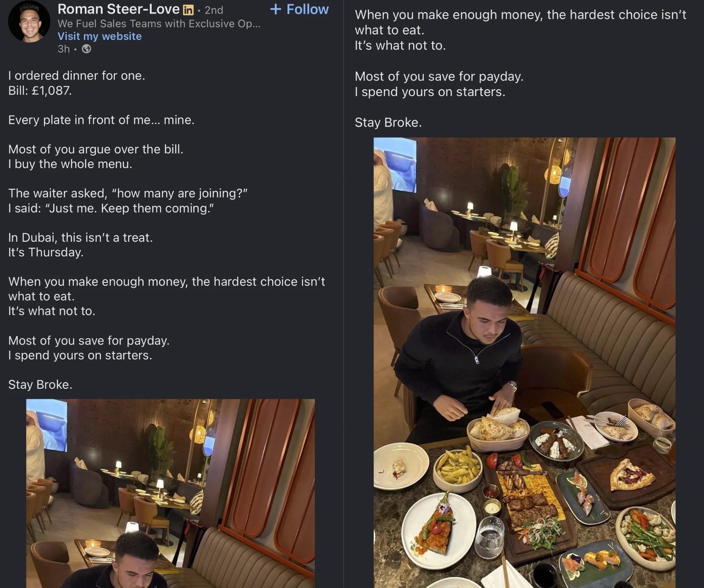Click the 2nd connection degree label
Image resolution: width=704 pixels, height=588 pixels.
click(x=214, y=10)
